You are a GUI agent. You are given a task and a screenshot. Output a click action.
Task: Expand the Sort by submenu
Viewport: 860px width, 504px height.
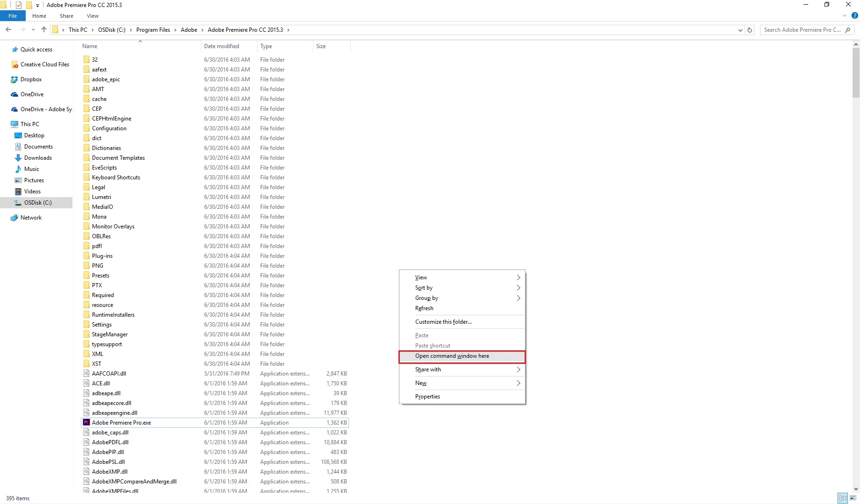[x=519, y=288]
